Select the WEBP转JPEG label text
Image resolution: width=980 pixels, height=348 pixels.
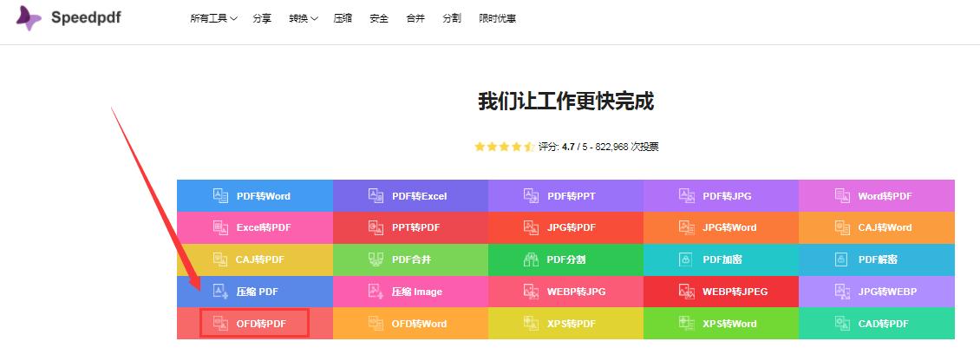735,291
